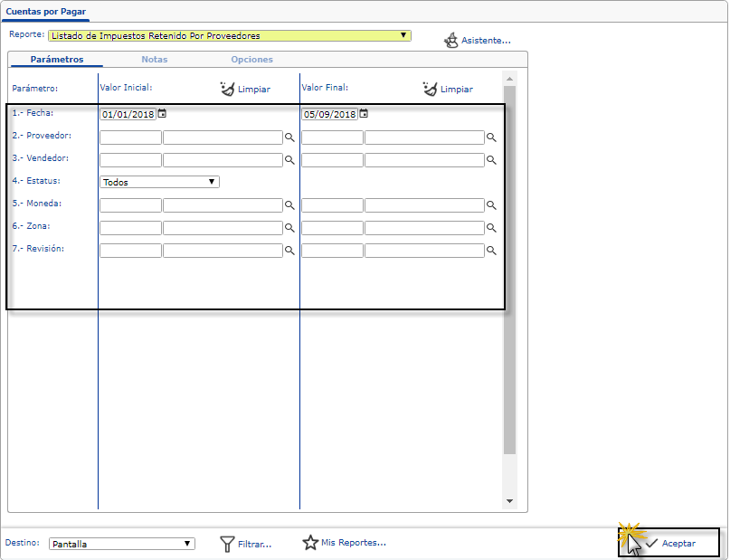The height and width of the screenshot is (560, 730).
Task: Clear final values with Limpiar
Action: coord(447,89)
